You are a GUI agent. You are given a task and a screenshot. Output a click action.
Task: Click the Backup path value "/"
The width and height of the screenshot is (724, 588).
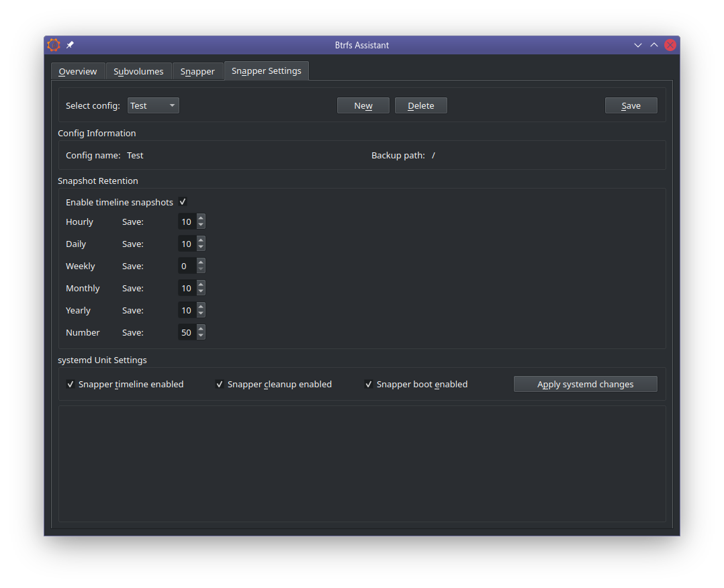pyautogui.click(x=433, y=156)
